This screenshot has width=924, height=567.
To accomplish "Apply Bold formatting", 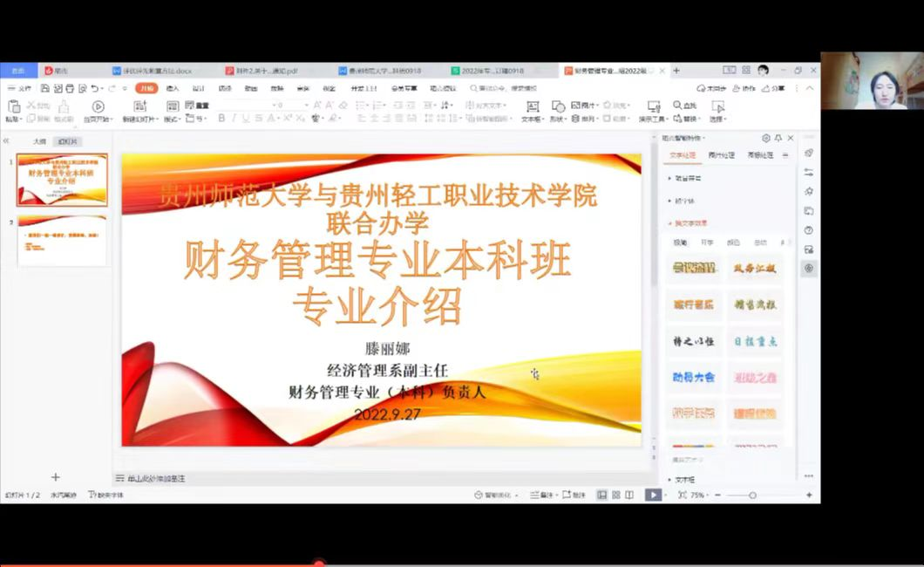I will point(221,119).
